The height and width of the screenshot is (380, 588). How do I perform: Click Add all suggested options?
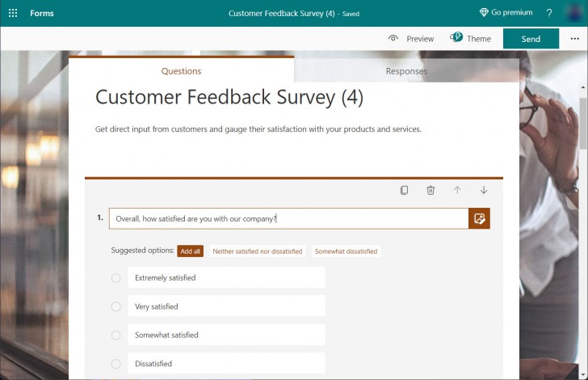pos(191,251)
